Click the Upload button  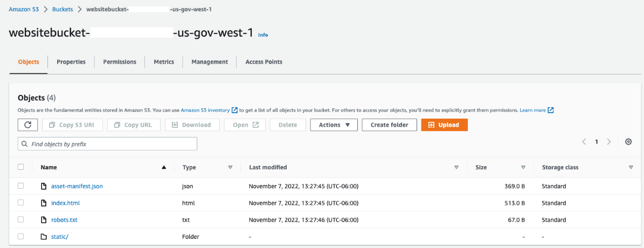point(445,125)
